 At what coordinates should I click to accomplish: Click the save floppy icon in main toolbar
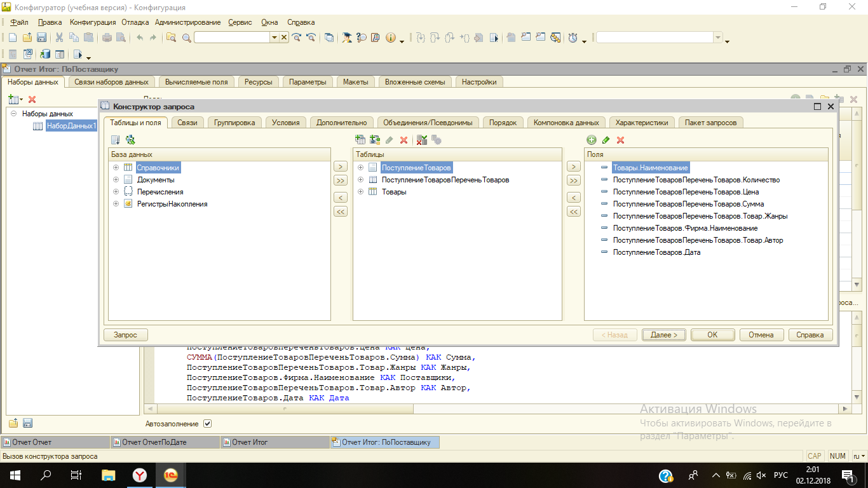(x=41, y=37)
